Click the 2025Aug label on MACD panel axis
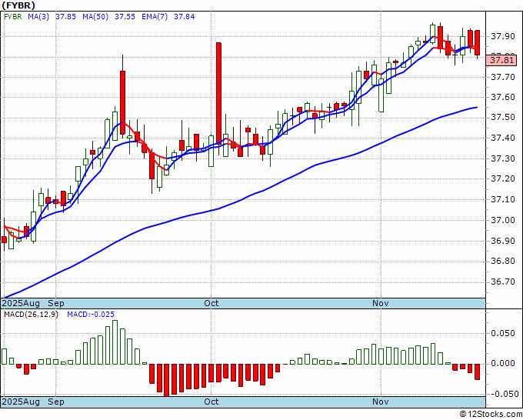Screen dimensions: 523x420 coord(21,402)
